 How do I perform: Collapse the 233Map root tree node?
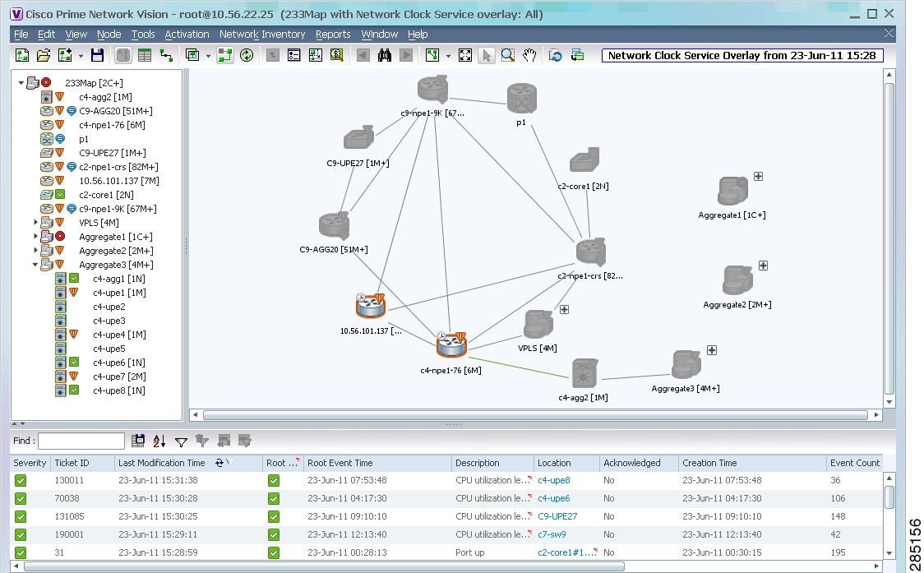(x=21, y=82)
